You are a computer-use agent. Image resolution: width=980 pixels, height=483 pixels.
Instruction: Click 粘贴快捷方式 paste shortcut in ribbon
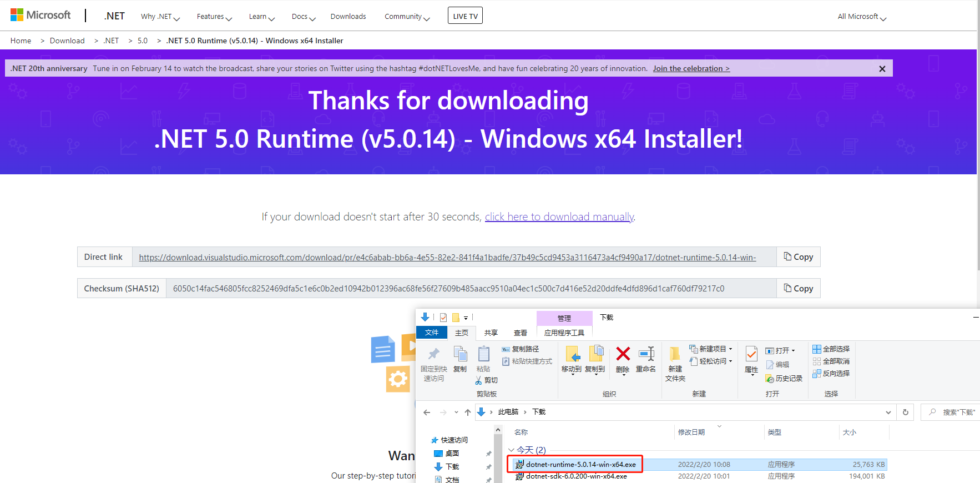coord(527,361)
